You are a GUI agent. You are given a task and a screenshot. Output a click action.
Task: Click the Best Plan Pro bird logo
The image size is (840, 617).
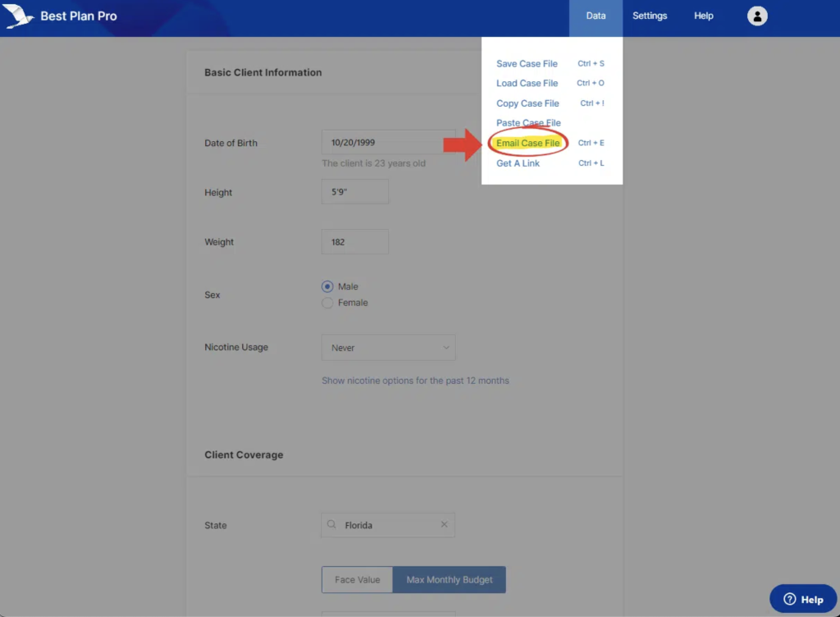coord(18,16)
